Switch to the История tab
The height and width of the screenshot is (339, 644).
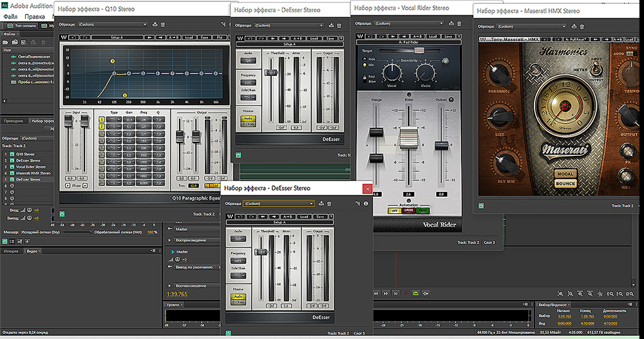(11, 251)
